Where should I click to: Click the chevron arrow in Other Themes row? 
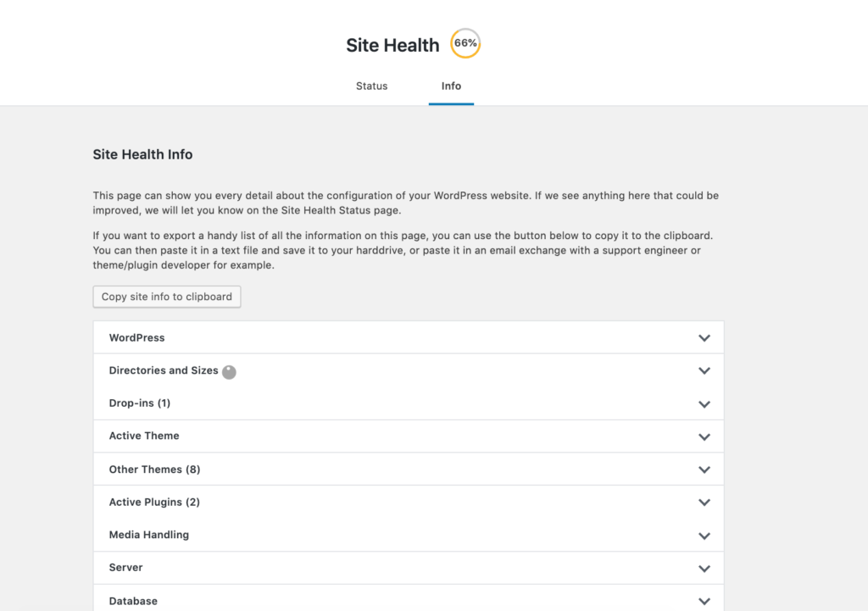(704, 469)
